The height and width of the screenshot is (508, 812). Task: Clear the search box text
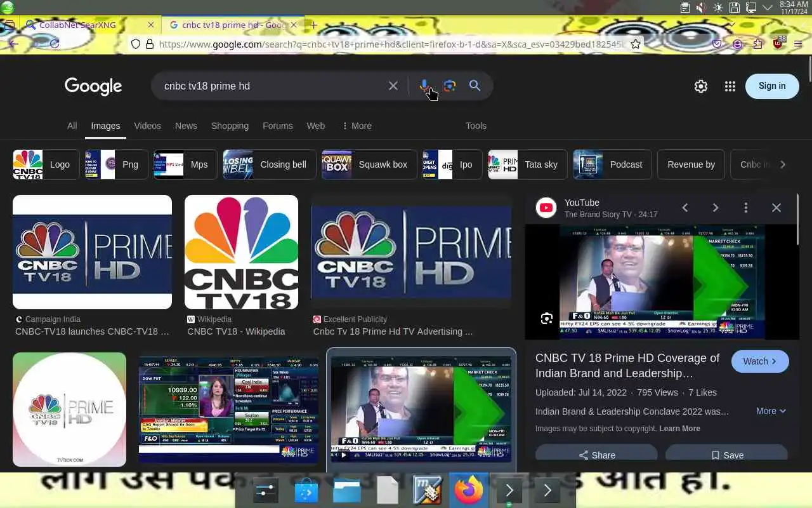393,86
